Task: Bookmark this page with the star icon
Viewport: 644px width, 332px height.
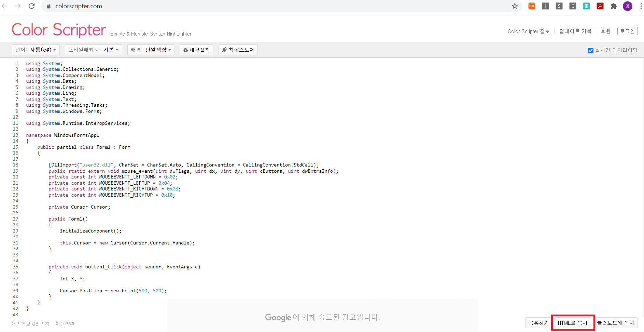Action: [x=515, y=6]
